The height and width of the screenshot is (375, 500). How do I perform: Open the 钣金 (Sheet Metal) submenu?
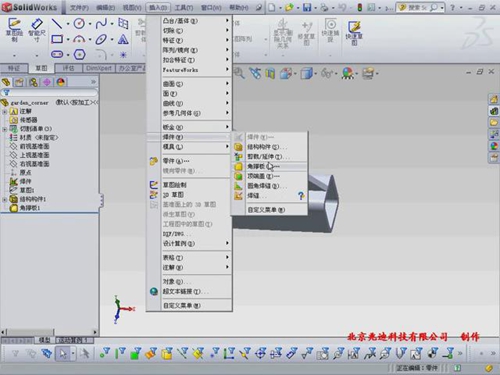(189, 127)
